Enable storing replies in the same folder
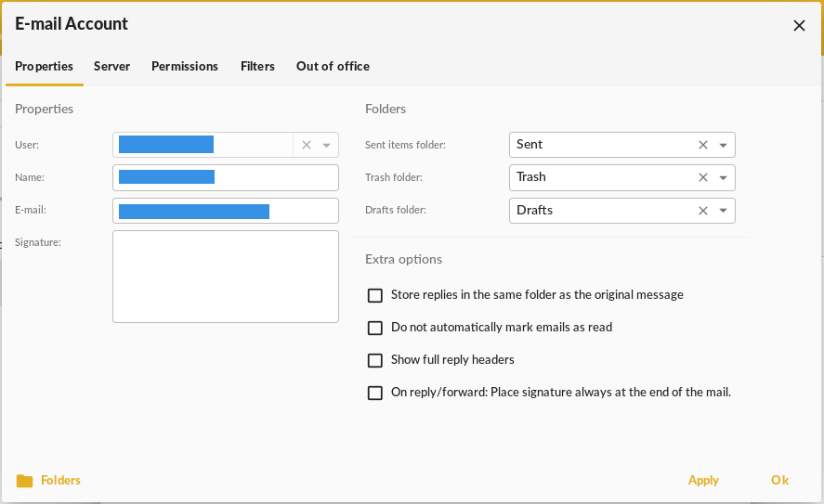 [x=374, y=295]
